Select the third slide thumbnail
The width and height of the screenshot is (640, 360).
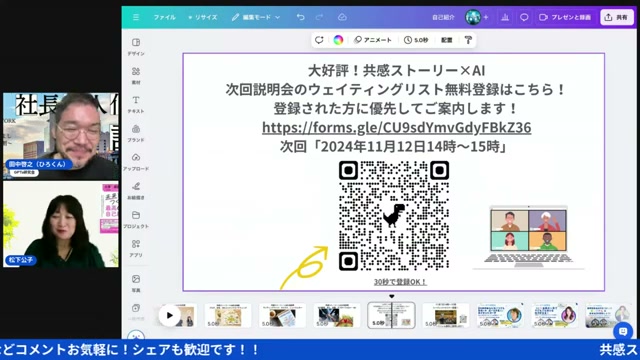(282, 315)
